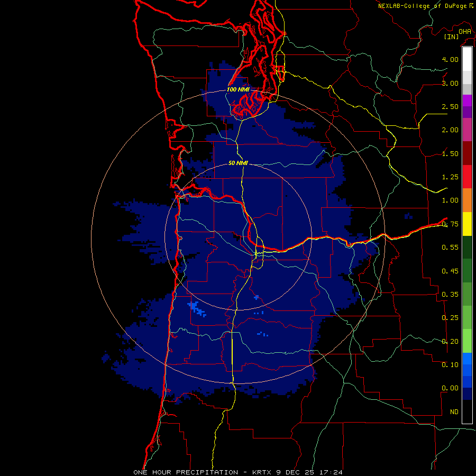Pick the bright magenta legend swatch
Screen dimensions: 476x476
(467, 100)
